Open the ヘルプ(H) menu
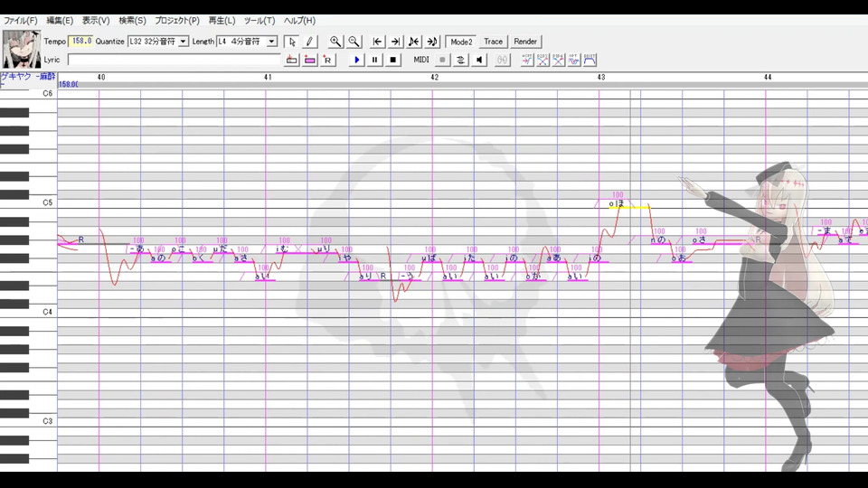 click(299, 21)
